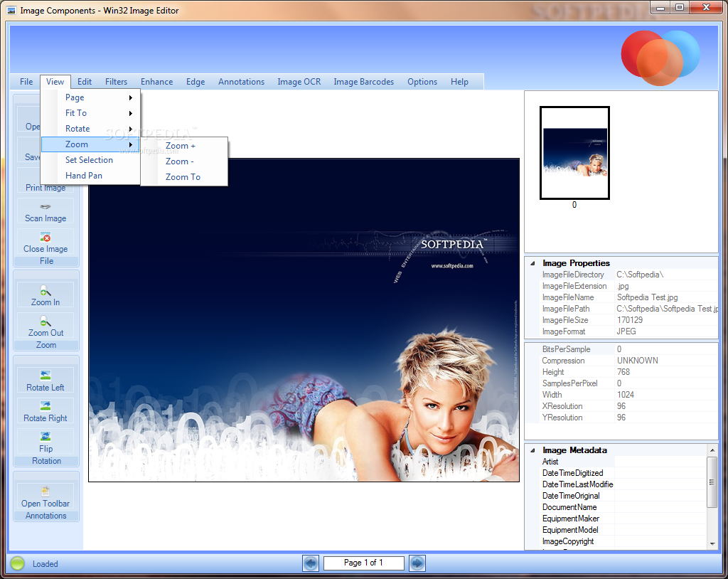Image resolution: width=728 pixels, height=579 pixels.
Task: Select the ImageFileSize value 170129
Action: point(630,320)
